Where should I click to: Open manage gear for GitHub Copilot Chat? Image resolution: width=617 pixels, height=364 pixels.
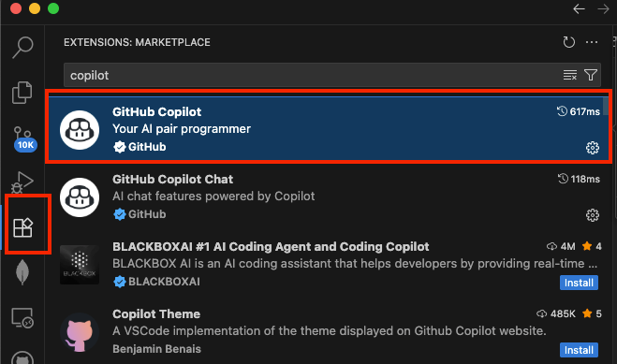(593, 215)
